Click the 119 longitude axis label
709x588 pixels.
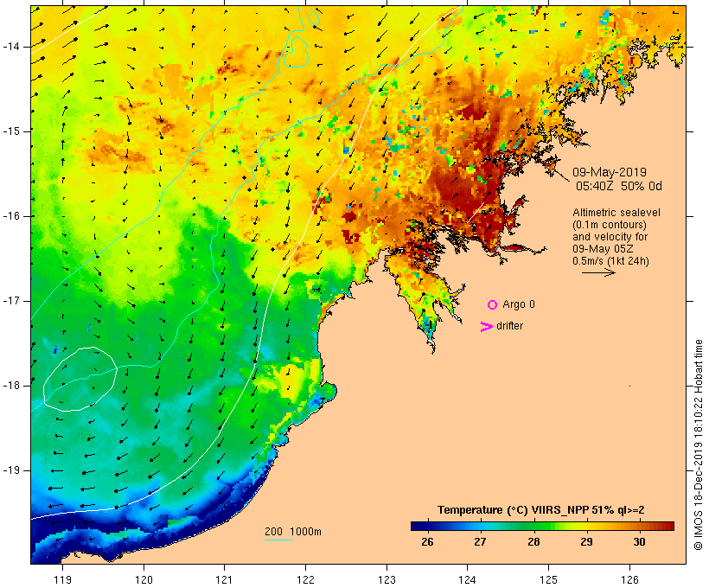[x=62, y=579]
